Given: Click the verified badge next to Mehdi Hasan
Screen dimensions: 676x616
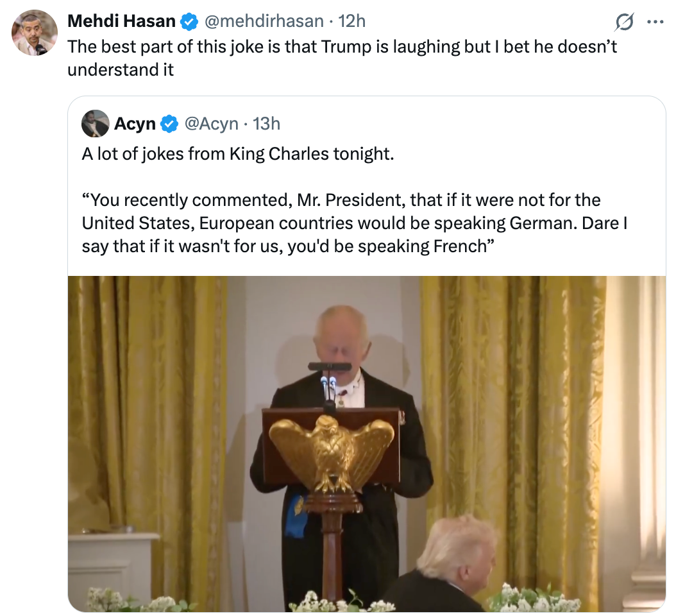Looking at the screenshot, I should 188,21.
